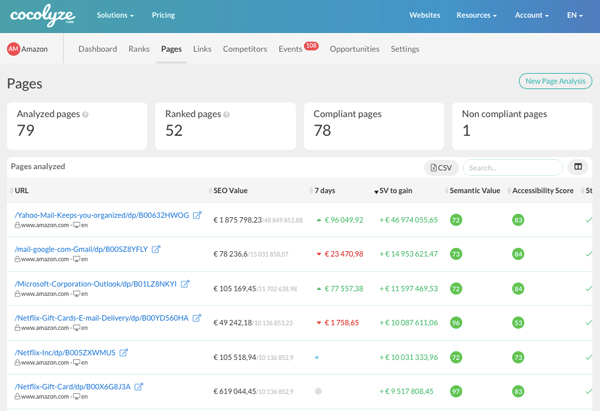The width and height of the screenshot is (600, 411).
Task: Click semantic value badge 96 in Netflix-Gift-Cards row
Action: click(456, 323)
